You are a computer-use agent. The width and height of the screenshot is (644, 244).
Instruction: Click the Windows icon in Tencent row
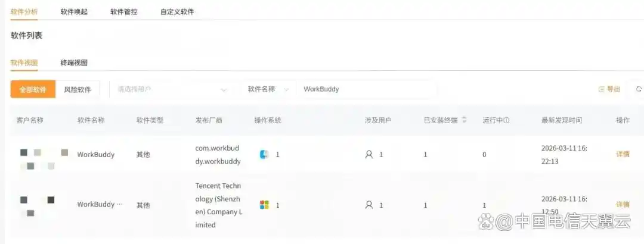pyautogui.click(x=265, y=205)
